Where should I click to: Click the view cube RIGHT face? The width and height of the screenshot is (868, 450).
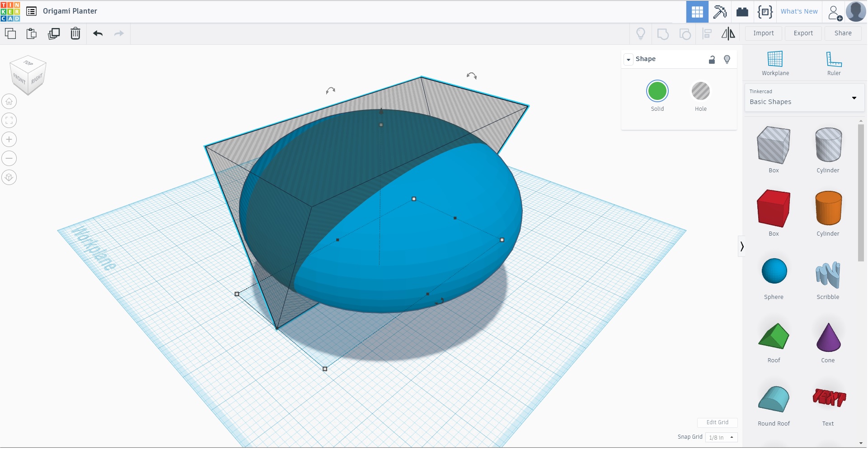[37, 79]
